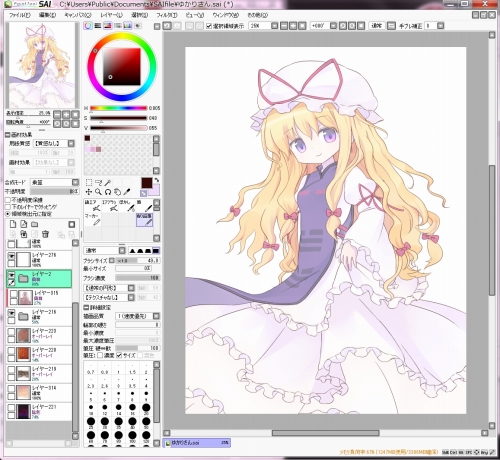Toggle visibility of layer 315
The height and width of the screenshot is (460, 500).
[x=14, y=294]
